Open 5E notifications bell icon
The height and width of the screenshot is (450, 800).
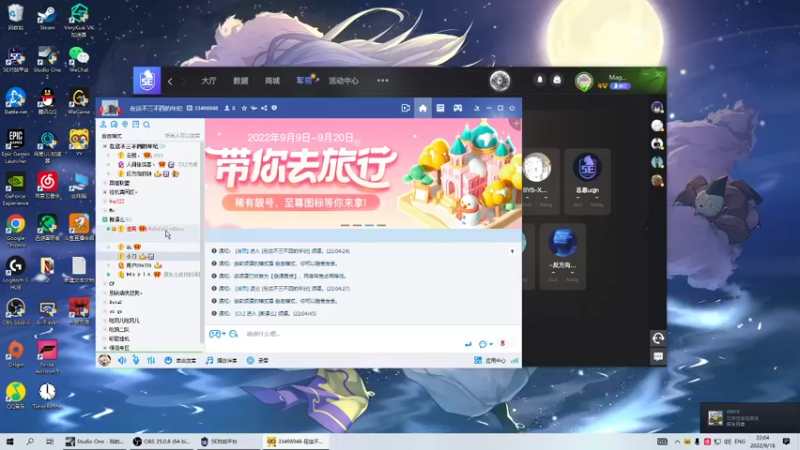[x=540, y=80]
